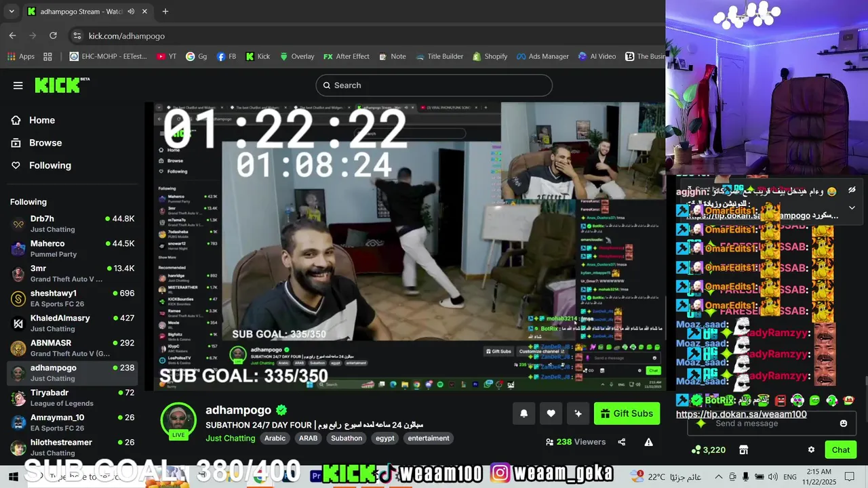Click the Kick search box

click(x=434, y=85)
